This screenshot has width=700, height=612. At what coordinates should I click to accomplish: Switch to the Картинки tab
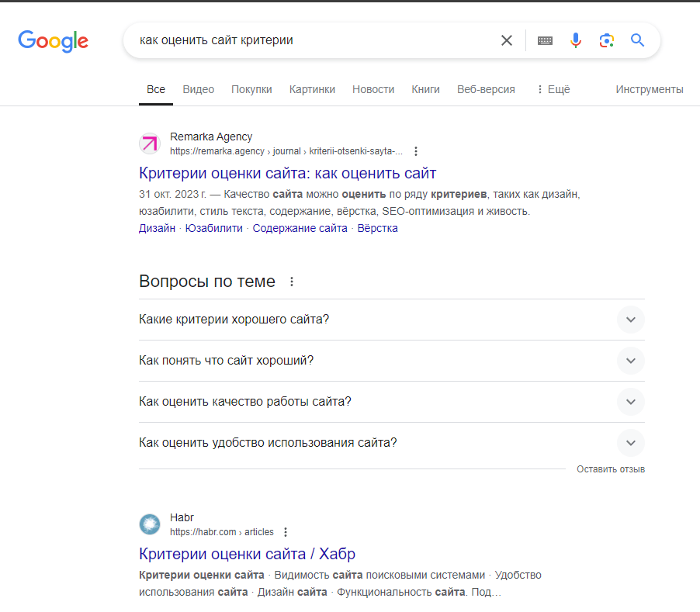click(312, 89)
